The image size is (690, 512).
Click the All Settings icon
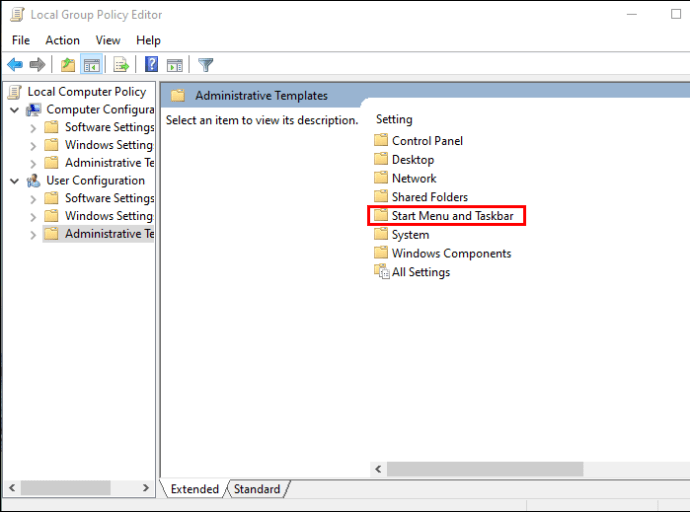(382, 271)
